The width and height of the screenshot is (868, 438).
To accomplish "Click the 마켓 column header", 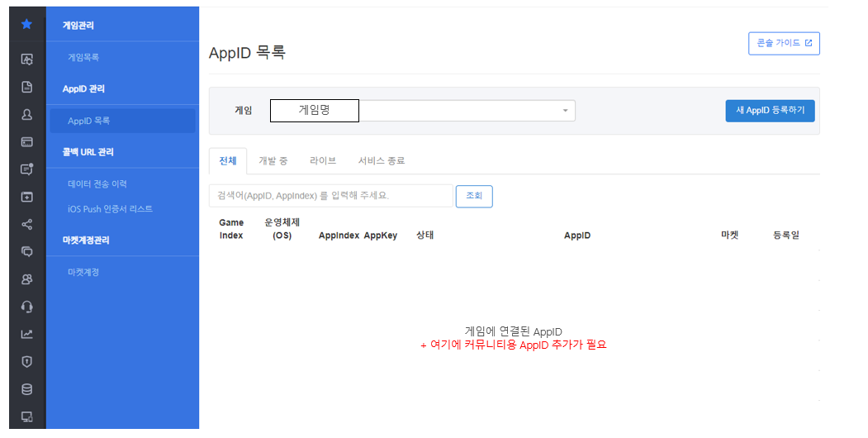I will (729, 236).
